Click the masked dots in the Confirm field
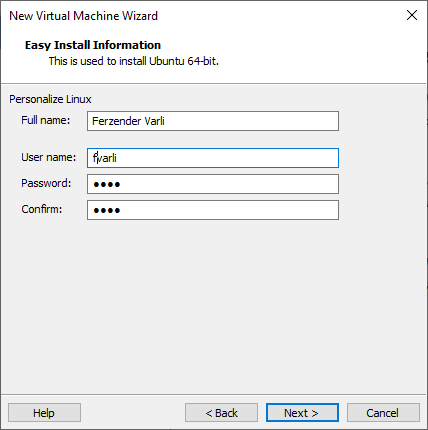This screenshot has height=430, width=428. coord(107,210)
